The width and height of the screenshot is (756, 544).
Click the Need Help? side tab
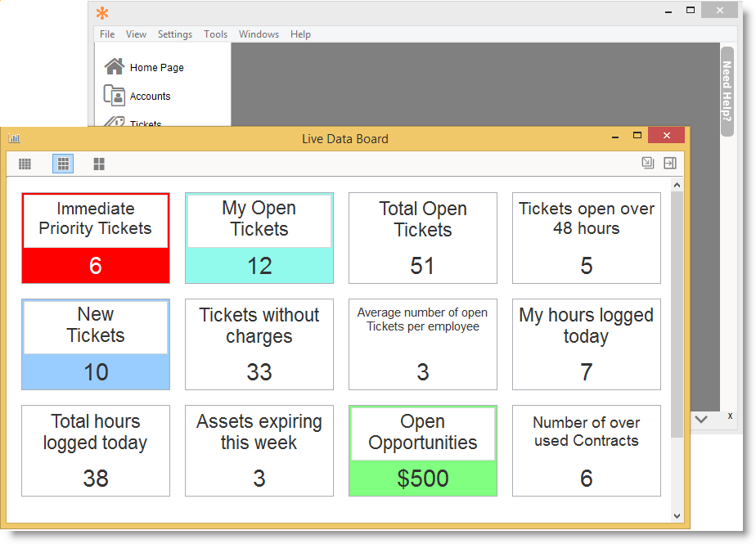point(727,90)
